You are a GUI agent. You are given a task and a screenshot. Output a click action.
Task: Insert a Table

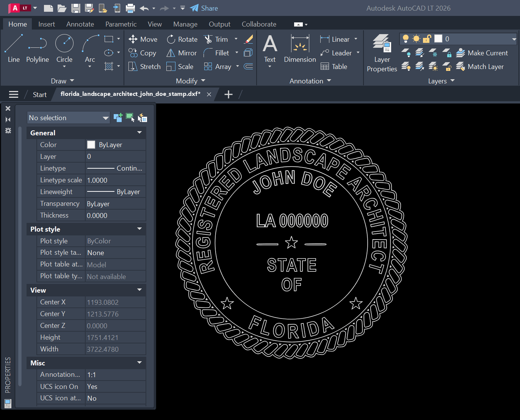334,67
